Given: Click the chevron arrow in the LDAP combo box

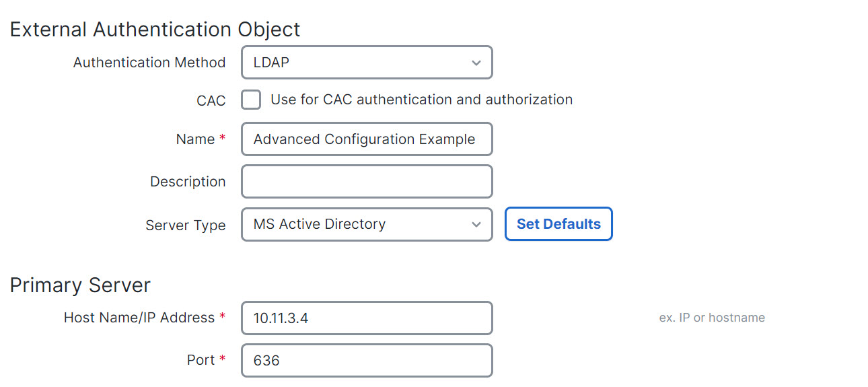Looking at the screenshot, I should point(476,63).
